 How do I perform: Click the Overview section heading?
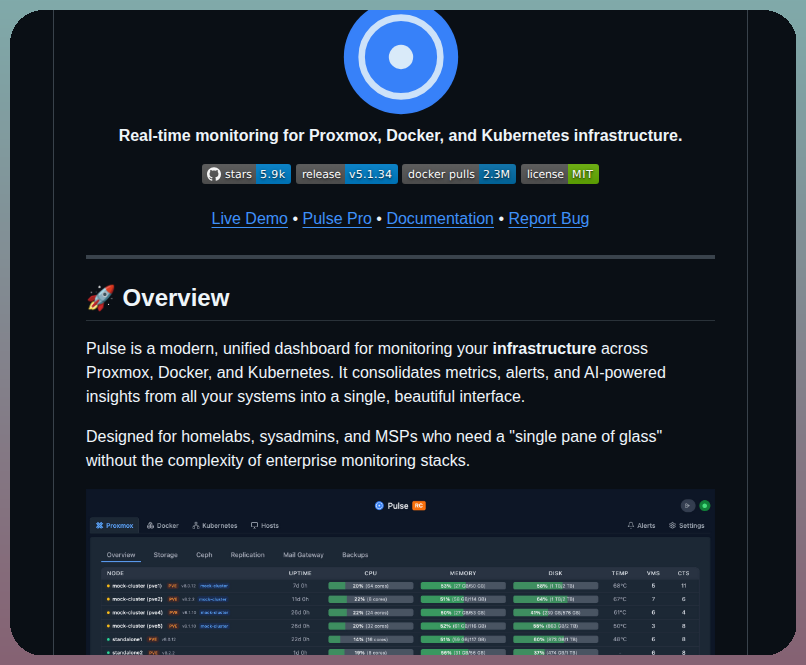coord(176,298)
